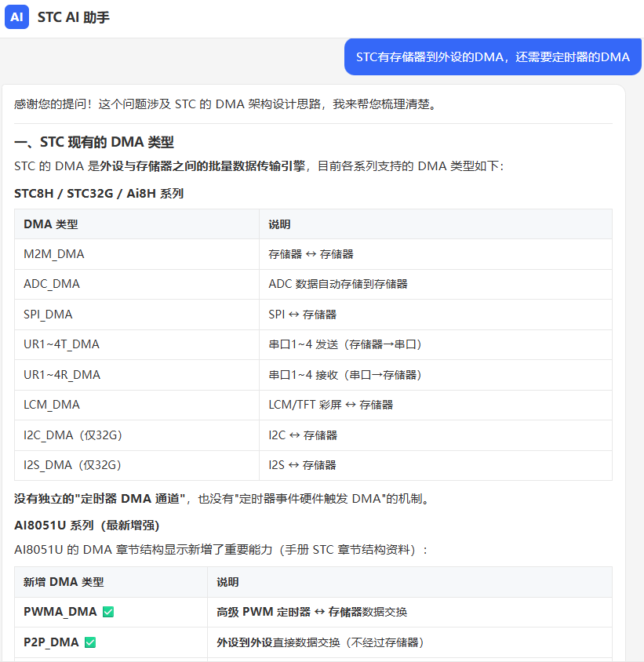Click the intro line 感谢您的提问
The image size is (644, 662).
point(225,104)
